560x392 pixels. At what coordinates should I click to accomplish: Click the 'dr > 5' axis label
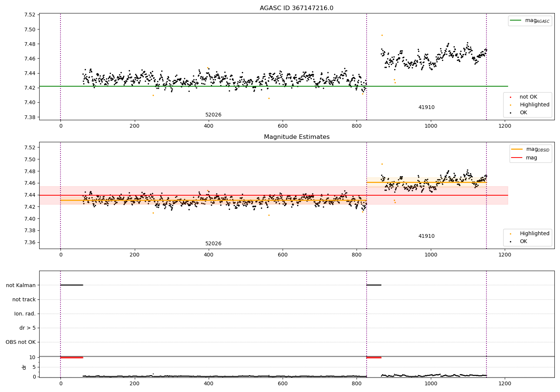tap(28, 328)
